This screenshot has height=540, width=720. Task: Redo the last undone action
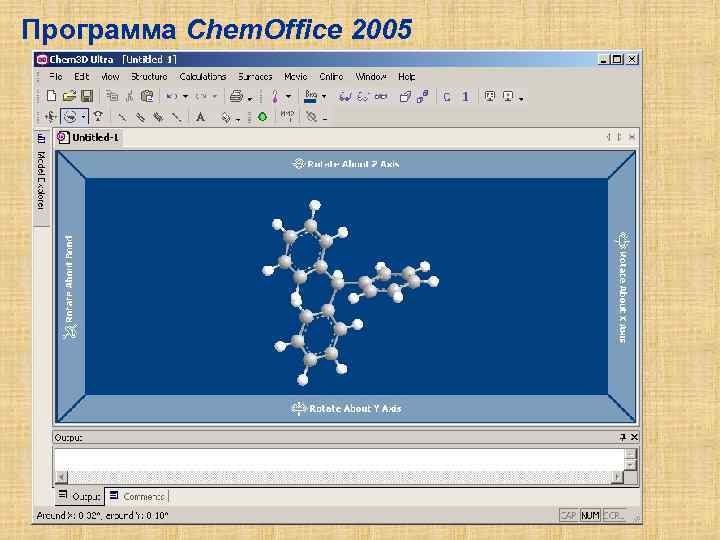click(201, 96)
